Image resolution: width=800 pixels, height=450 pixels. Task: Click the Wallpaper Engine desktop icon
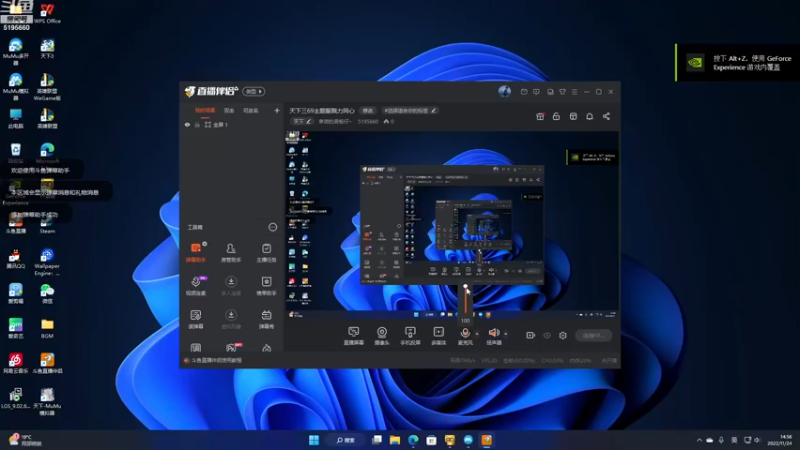pyautogui.click(x=47, y=262)
